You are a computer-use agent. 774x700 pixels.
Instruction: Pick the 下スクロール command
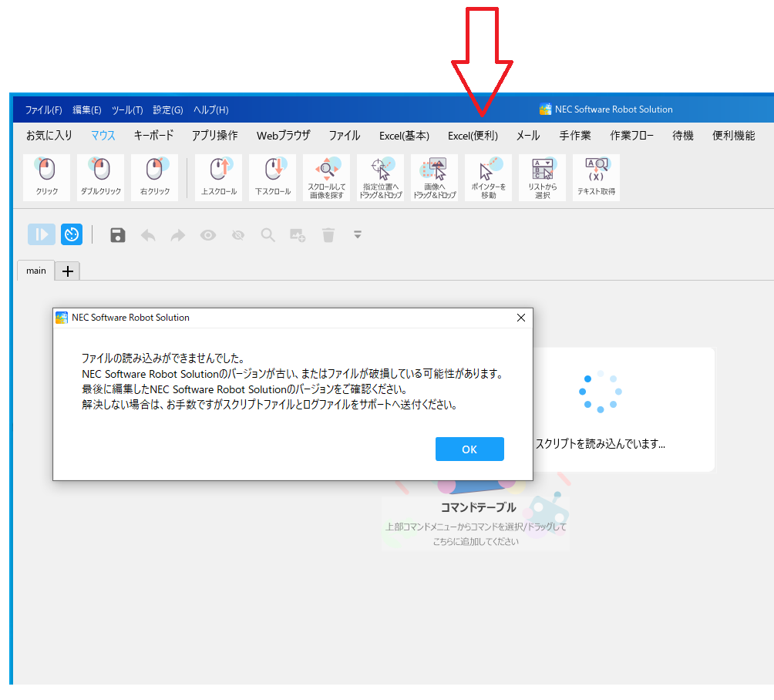[x=272, y=177]
